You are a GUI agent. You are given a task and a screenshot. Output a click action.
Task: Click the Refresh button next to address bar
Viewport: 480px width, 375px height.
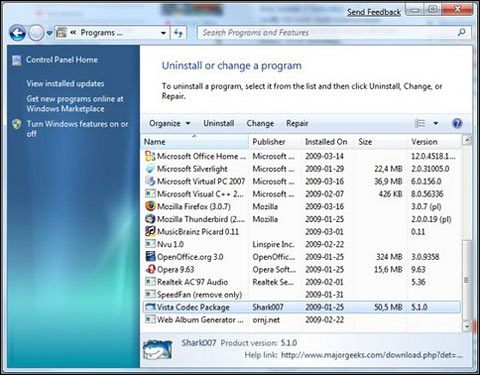click(x=179, y=33)
